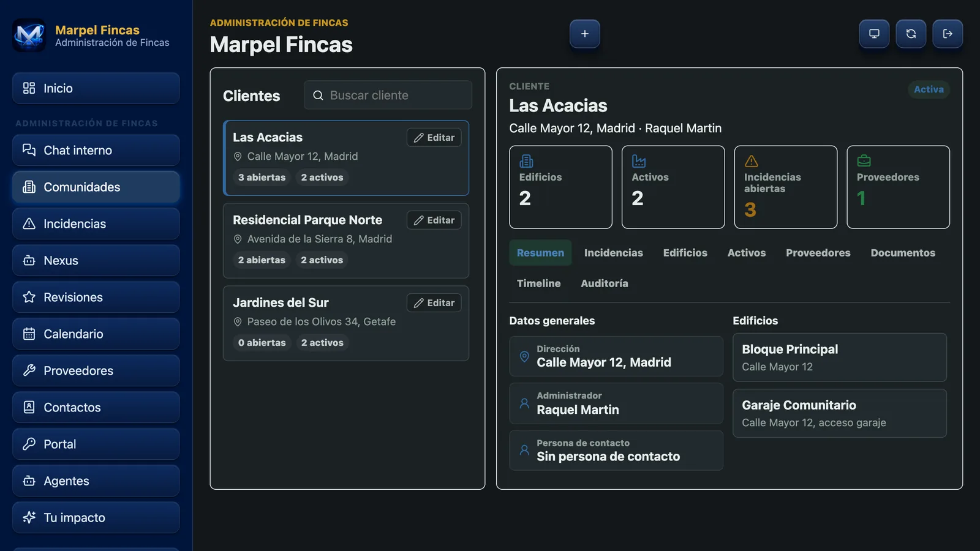This screenshot has height=551, width=980.
Task: Switch to the Timeline tab
Action: pos(538,283)
